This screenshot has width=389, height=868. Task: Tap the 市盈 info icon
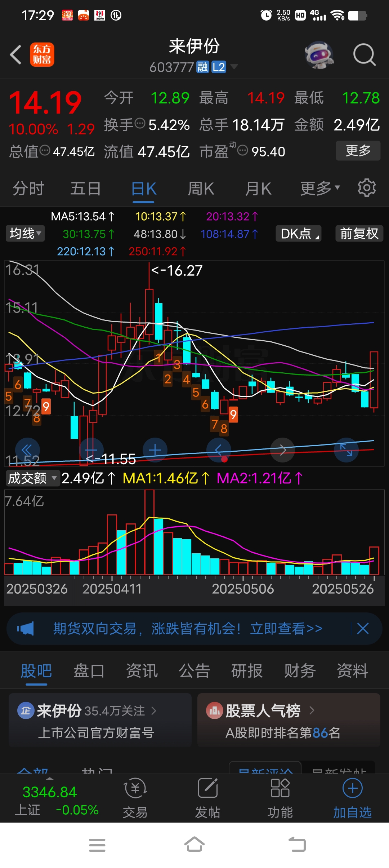[x=243, y=150]
